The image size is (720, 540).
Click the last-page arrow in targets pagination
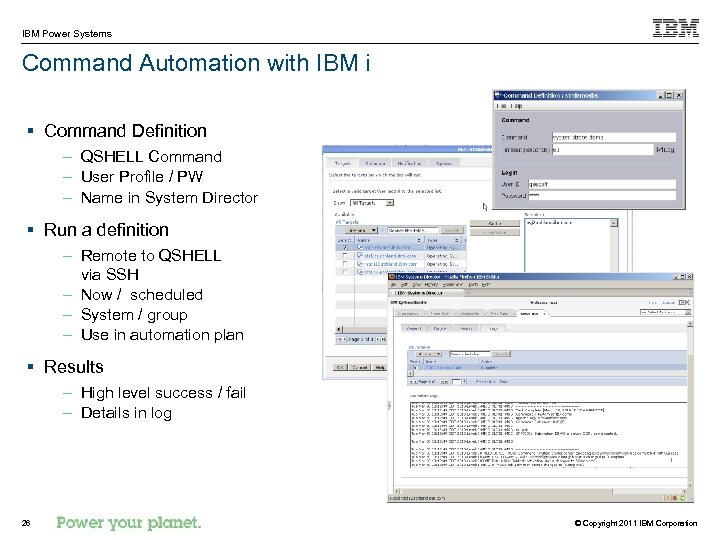coord(384,339)
